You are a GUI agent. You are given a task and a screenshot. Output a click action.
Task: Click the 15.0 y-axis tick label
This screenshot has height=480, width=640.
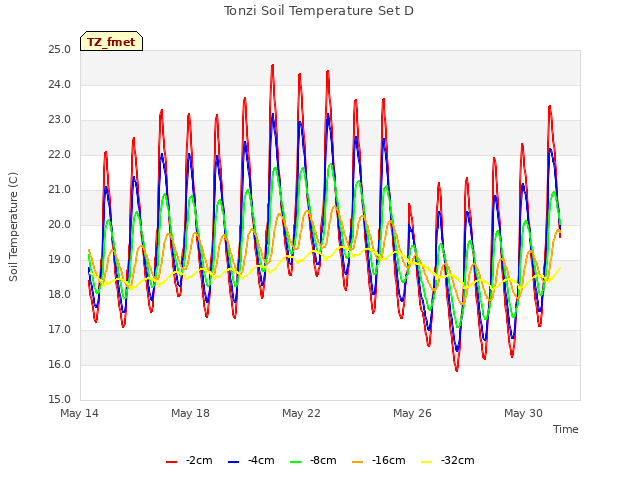(x=60, y=400)
